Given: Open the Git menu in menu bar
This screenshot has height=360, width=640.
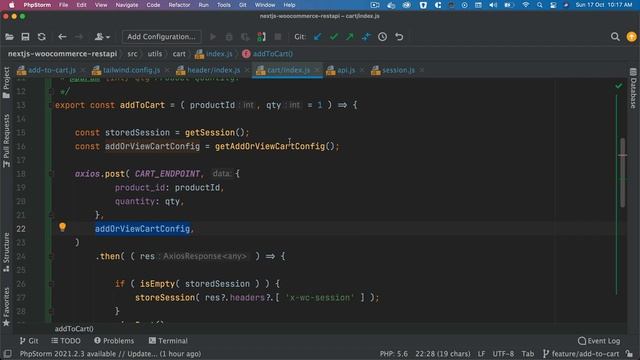Looking at the screenshot, I should (x=242, y=5).
